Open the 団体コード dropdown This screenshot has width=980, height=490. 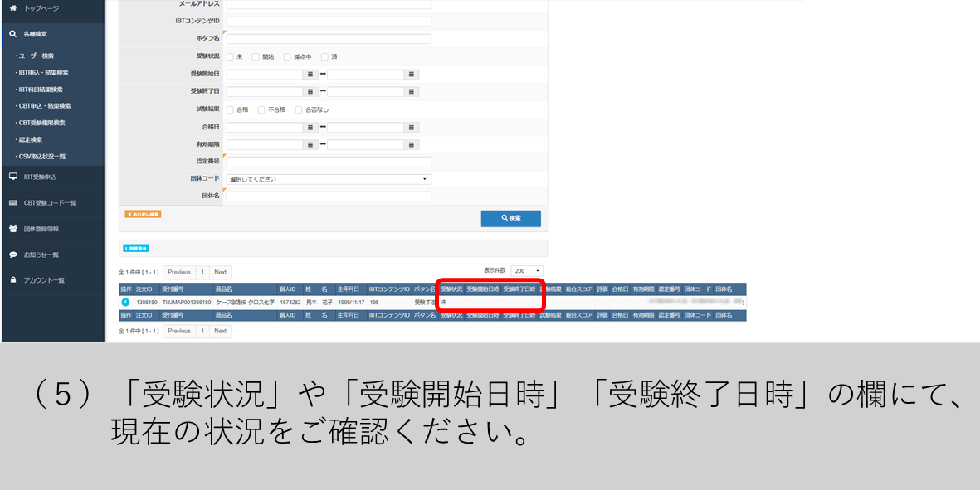click(x=329, y=179)
